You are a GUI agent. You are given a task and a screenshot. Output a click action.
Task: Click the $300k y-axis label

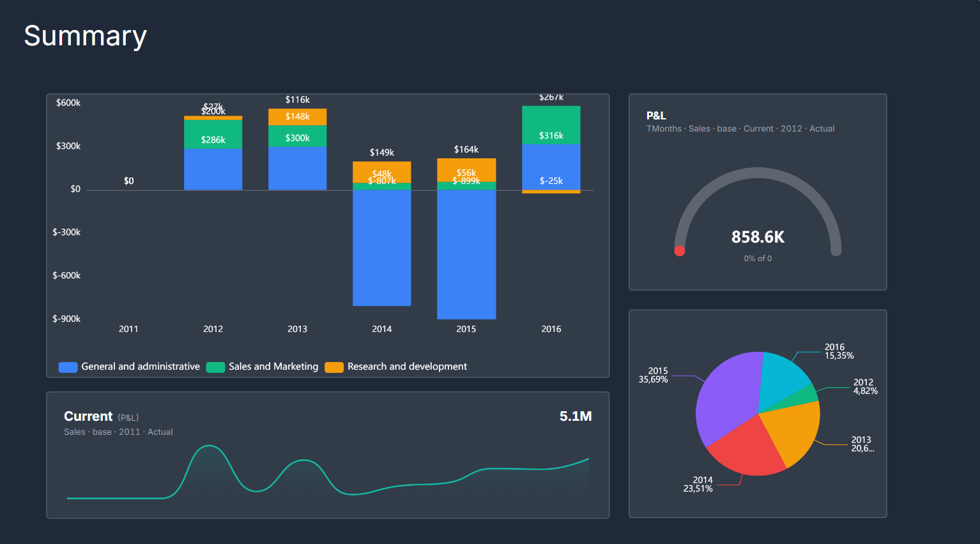point(68,146)
